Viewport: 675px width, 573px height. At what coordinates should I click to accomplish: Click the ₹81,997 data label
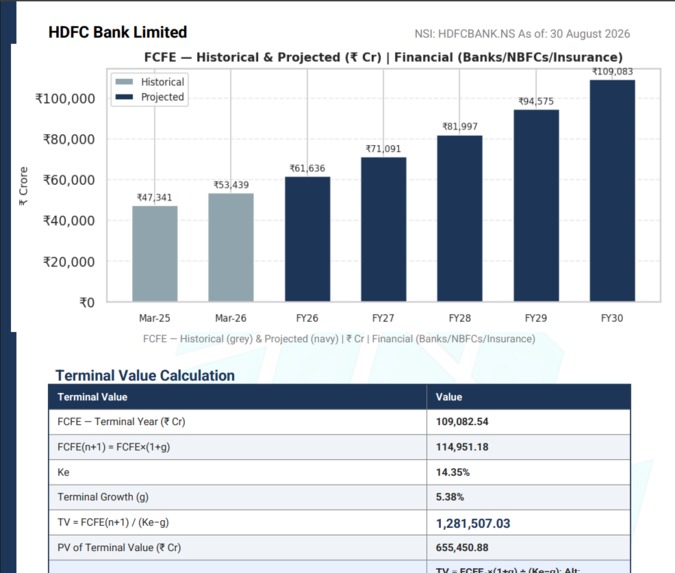click(x=460, y=127)
